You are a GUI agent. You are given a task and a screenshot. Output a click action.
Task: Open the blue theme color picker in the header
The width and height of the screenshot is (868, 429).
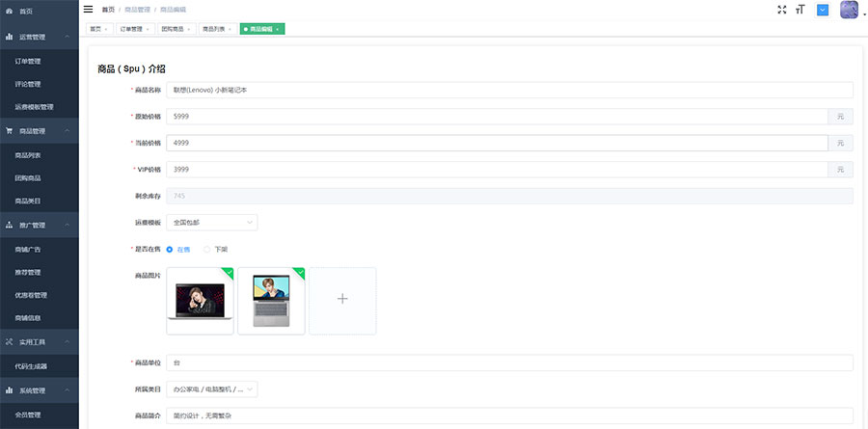(x=824, y=10)
